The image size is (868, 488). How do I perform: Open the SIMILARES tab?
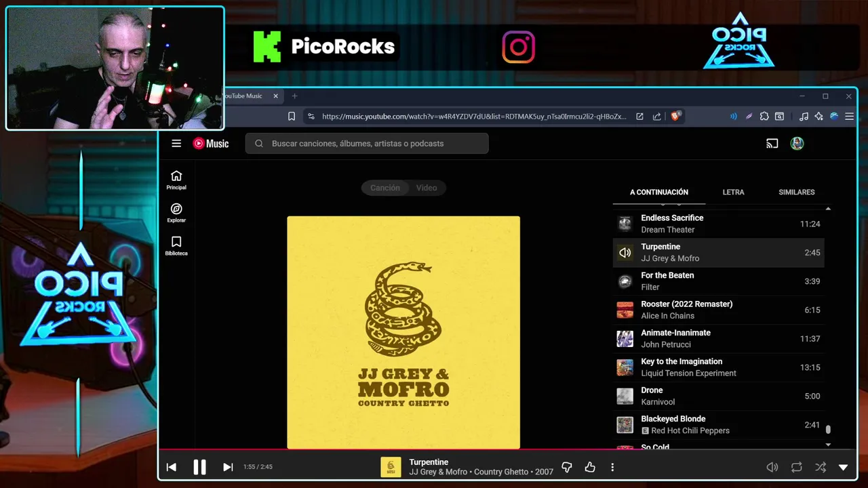click(x=796, y=192)
